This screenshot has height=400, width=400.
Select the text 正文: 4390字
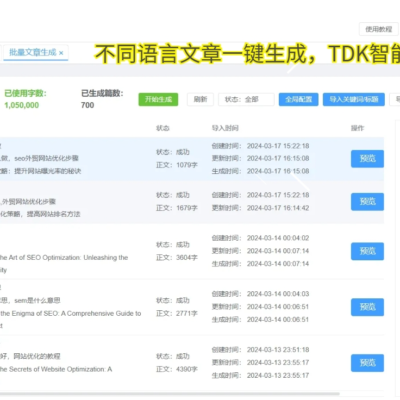click(x=177, y=369)
